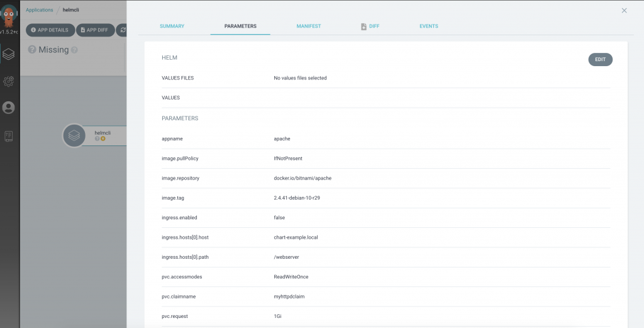Image resolution: width=644 pixels, height=328 pixels.
Task: Click the refresh icon button
Action: coord(123,30)
